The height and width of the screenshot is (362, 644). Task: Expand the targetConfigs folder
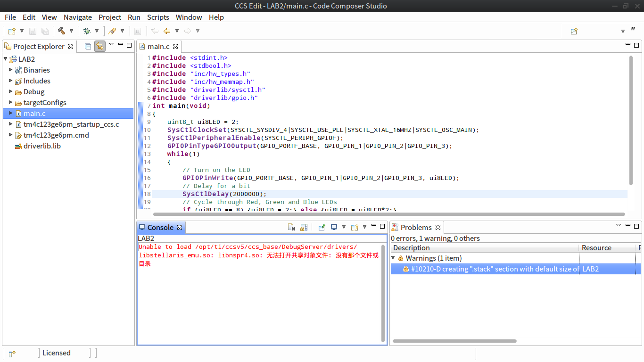[11, 102]
